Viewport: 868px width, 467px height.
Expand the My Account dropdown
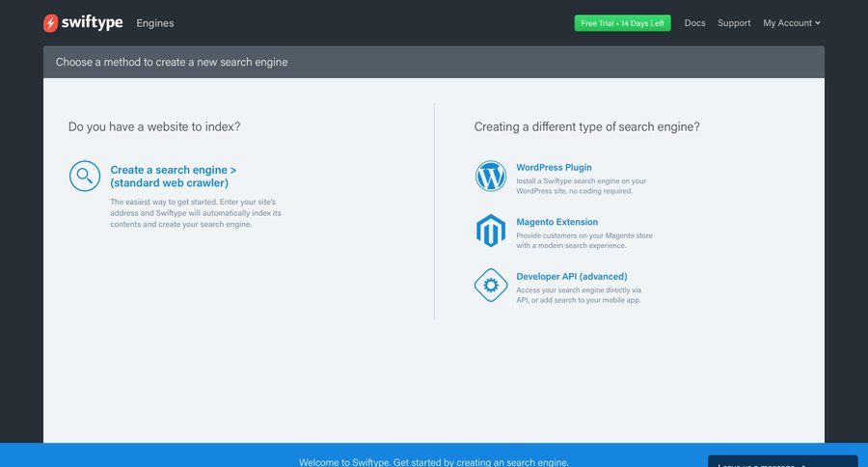click(792, 23)
